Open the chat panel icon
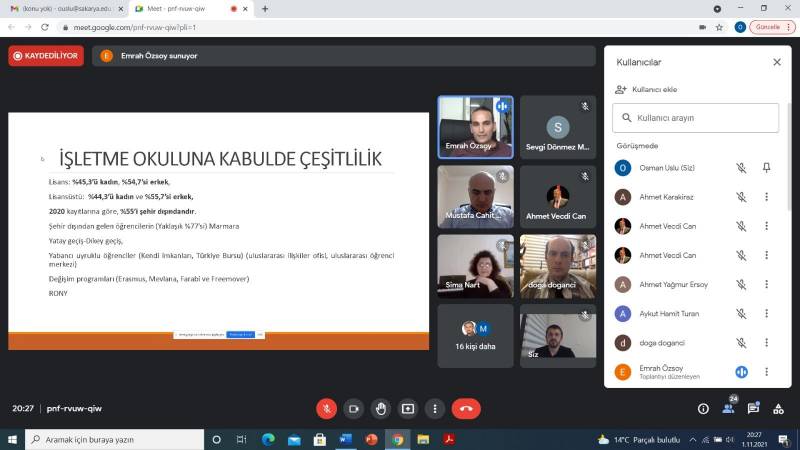The image size is (800, 450). coord(753,408)
